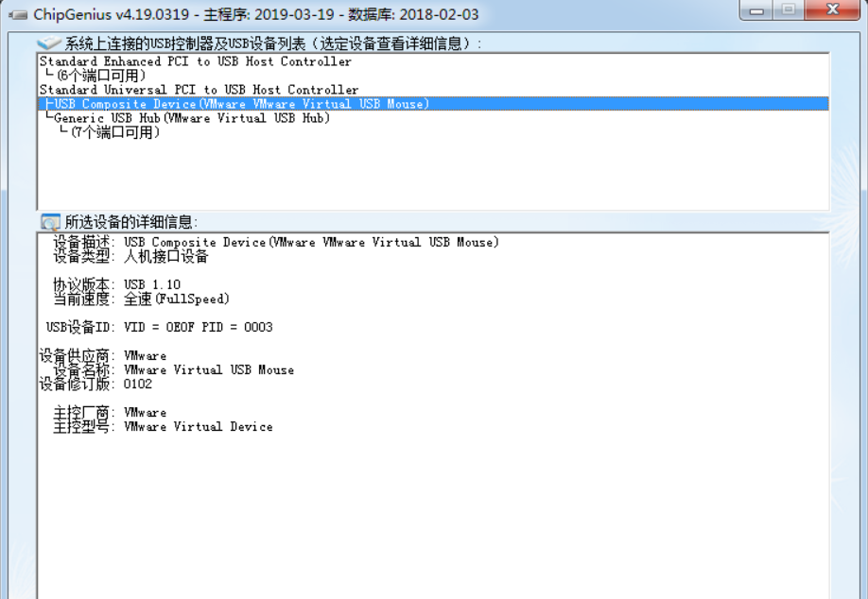Click the 设备描述 line in details

[276, 242]
